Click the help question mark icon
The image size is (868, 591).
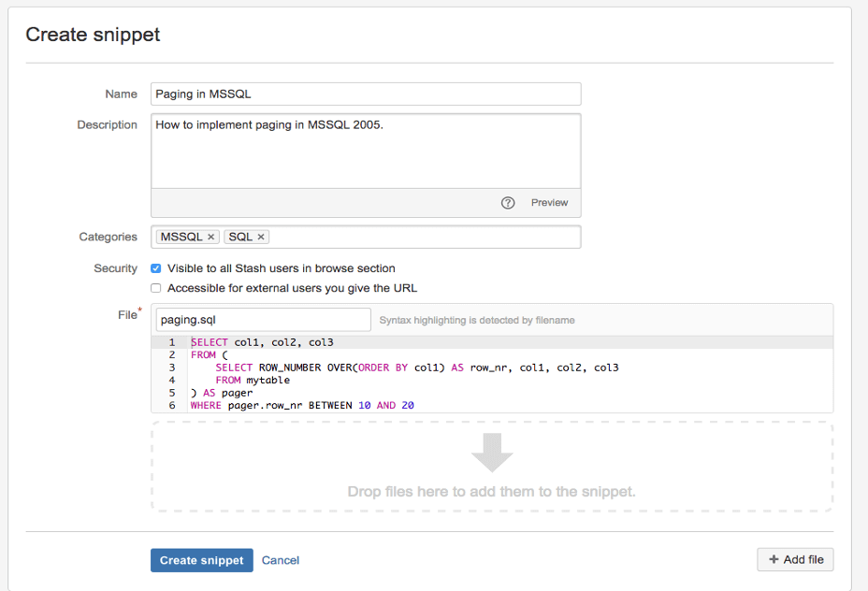(x=508, y=203)
